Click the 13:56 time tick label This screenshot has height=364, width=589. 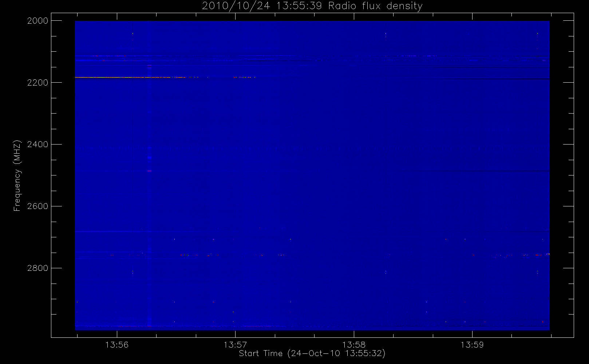coord(117,345)
